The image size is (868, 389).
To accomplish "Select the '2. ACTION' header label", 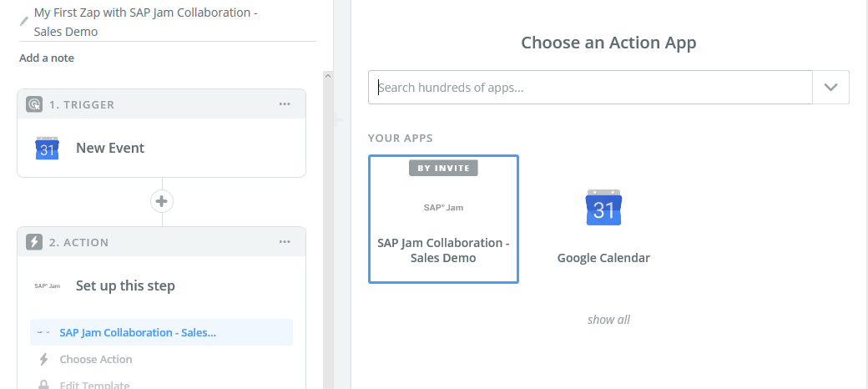I will (78, 242).
